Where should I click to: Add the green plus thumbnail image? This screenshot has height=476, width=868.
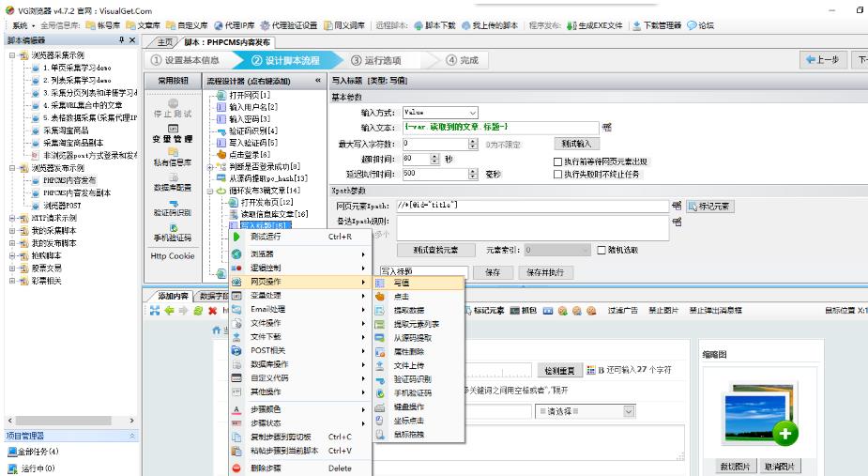tap(784, 434)
